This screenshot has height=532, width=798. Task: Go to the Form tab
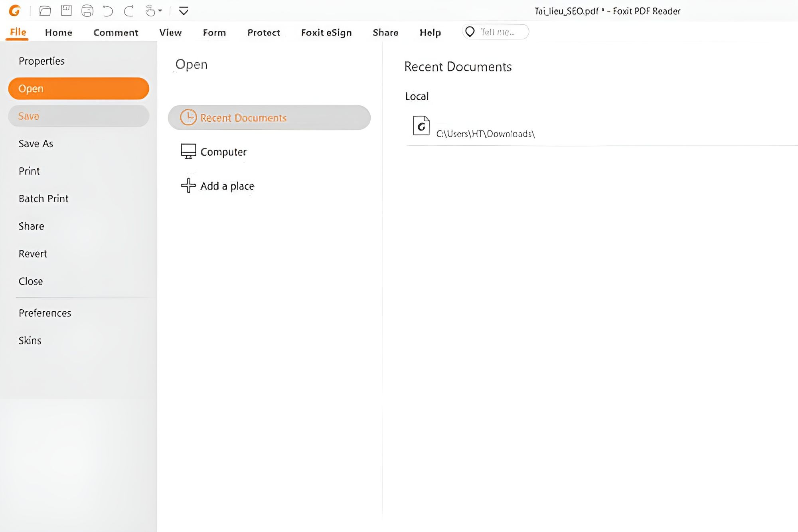coord(214,32)
